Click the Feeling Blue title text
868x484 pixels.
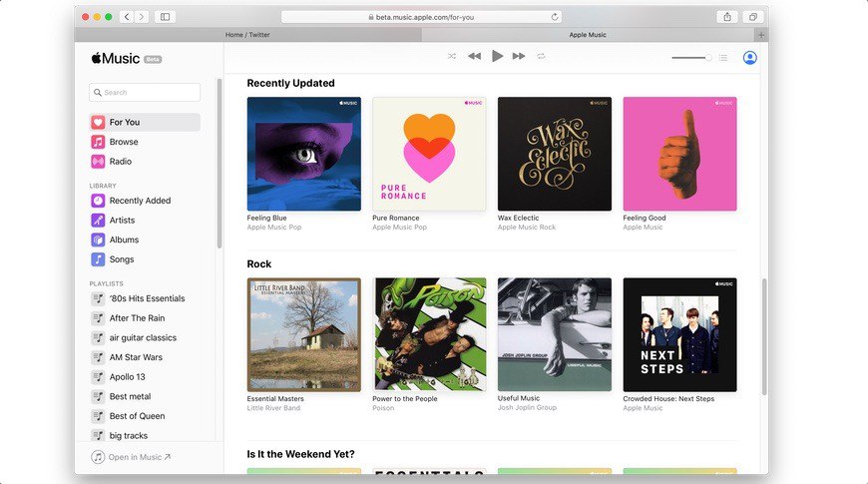tap(266, 219)
